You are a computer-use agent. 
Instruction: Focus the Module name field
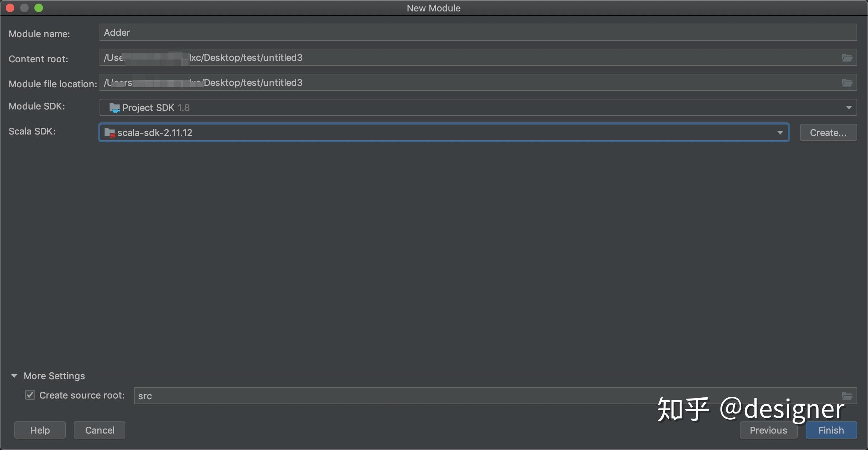pos(478,32)
